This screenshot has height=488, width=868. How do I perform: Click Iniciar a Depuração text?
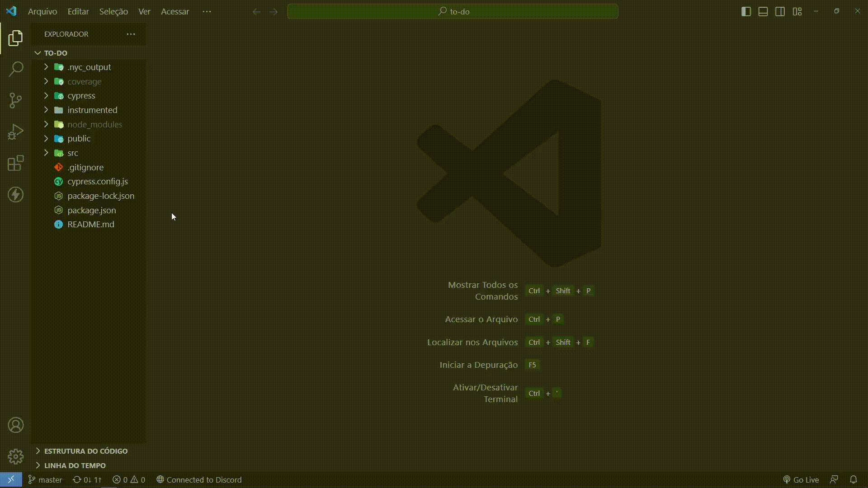tap(479, 365)
